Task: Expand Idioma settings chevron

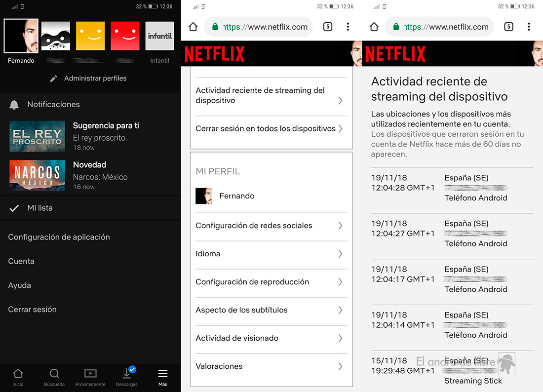Action: tap(340, 254)
